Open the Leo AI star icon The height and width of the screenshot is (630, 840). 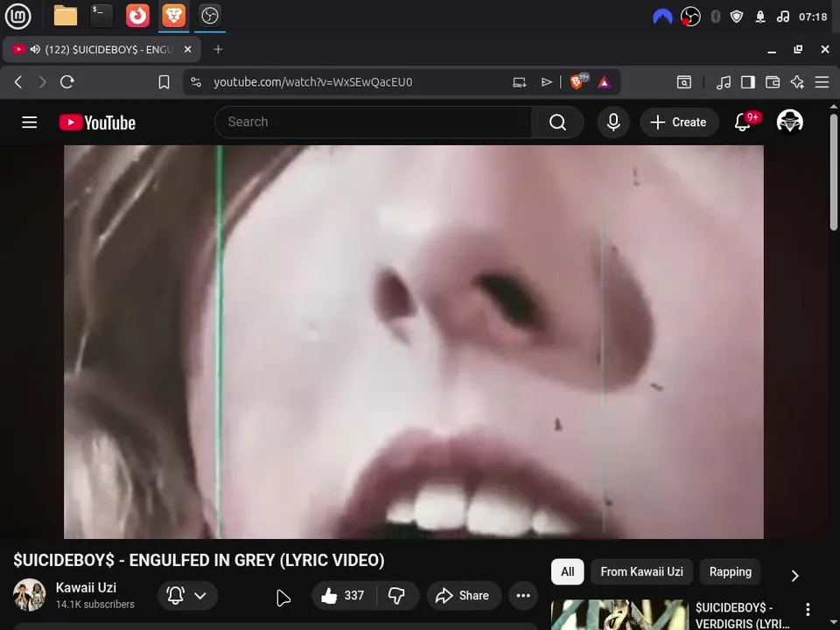click(797, 82)
